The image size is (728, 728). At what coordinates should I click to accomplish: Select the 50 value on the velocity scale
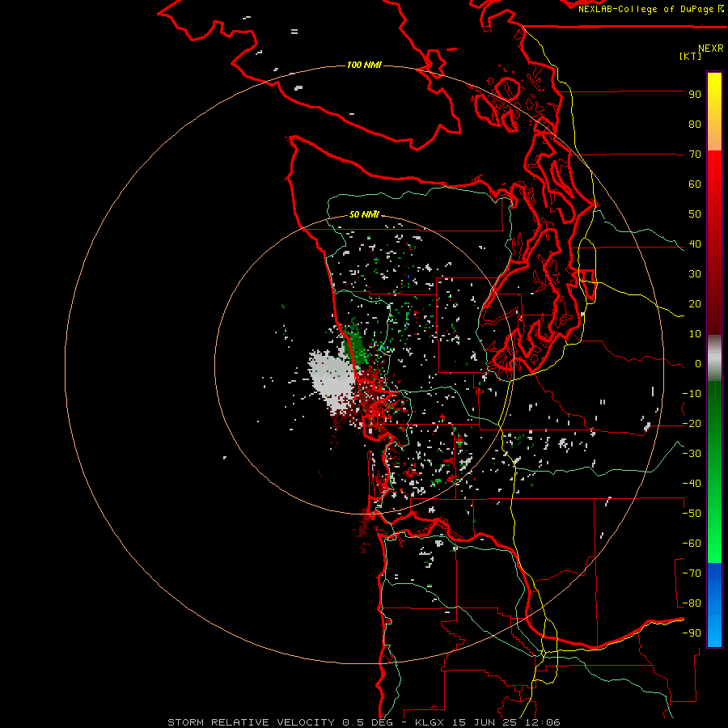[x=695, y=214]
